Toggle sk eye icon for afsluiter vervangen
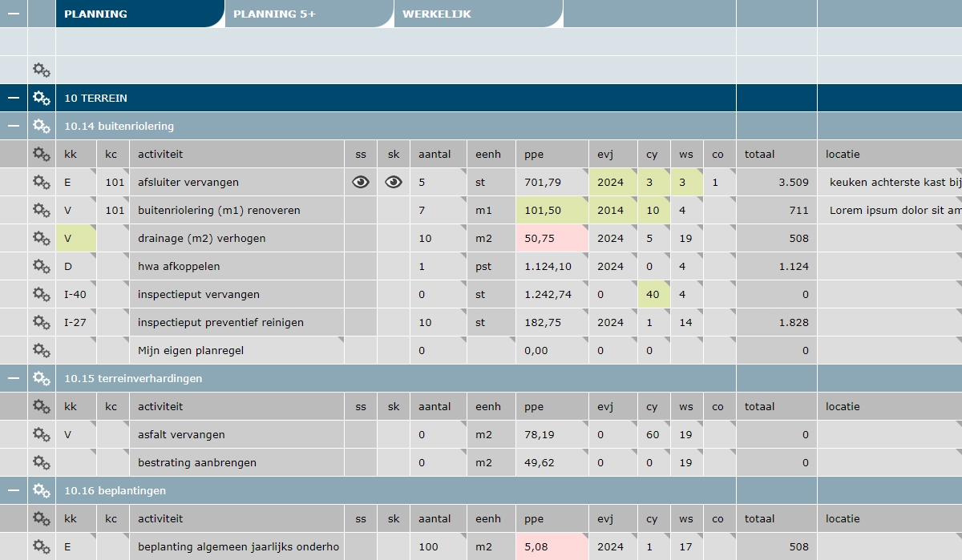The width and height of the screenshot is (962, 560). point(394,182)
